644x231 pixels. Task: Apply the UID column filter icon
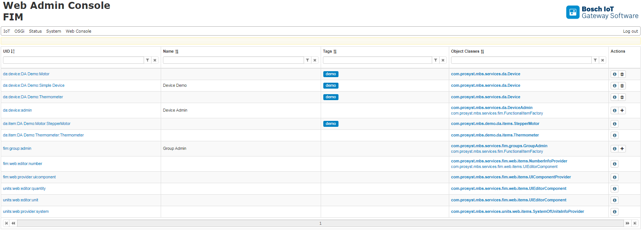tap(147, 60)
